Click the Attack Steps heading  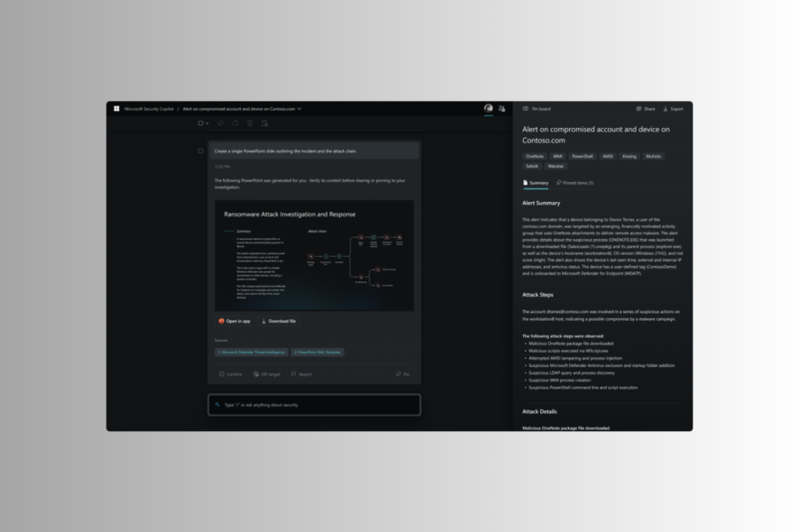point(537,295)
